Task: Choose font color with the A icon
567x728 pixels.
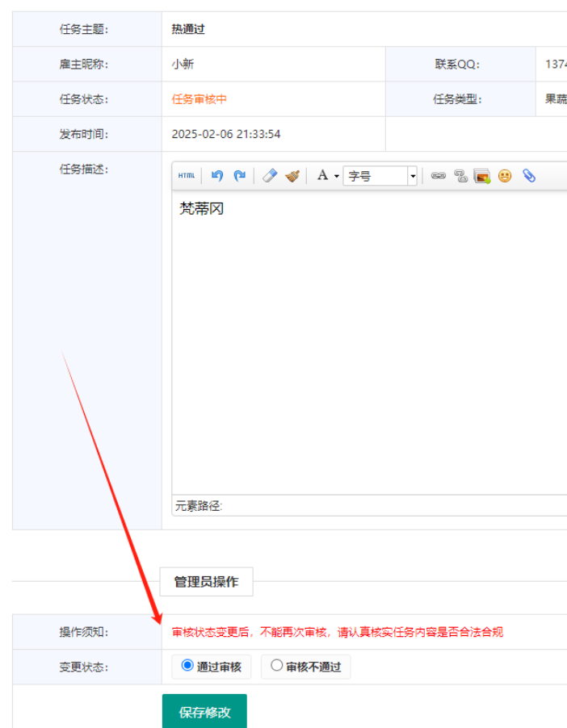Action: (322, 175)
